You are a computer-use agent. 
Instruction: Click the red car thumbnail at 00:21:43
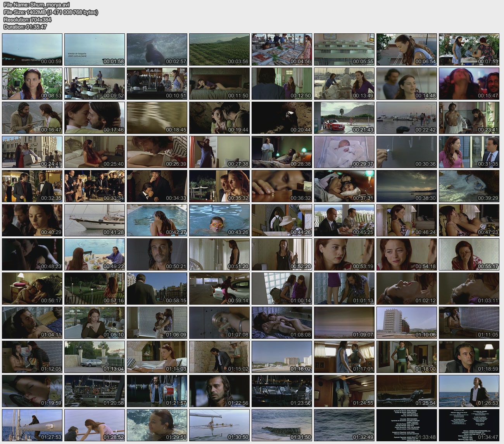coord(344,118)
